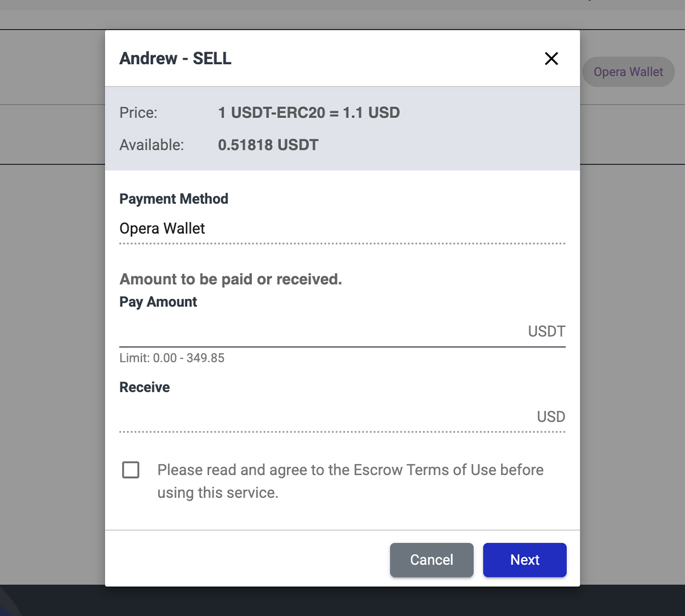
Task: Open the Opera Wallet payment method field
Action: coord(341,229)
